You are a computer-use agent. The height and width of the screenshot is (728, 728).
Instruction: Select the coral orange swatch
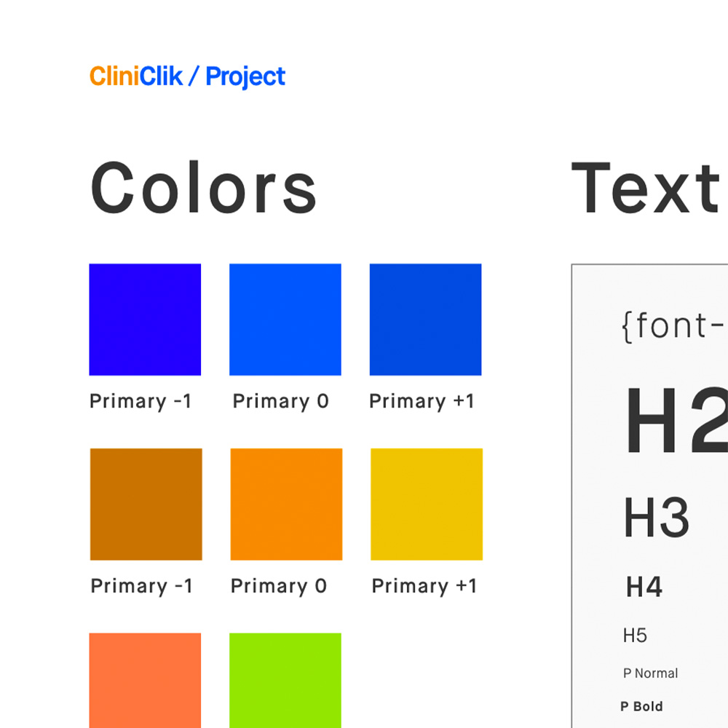point(145,680)
